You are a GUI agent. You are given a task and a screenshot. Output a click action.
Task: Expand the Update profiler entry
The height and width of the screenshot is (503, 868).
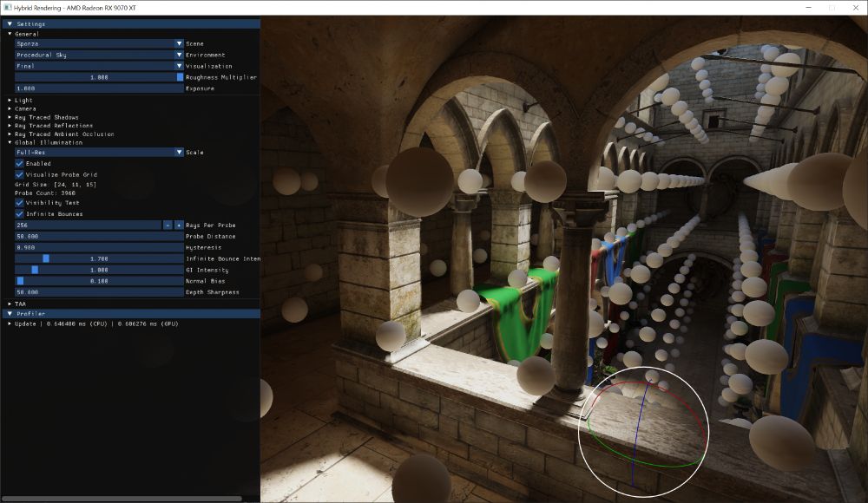10,323
